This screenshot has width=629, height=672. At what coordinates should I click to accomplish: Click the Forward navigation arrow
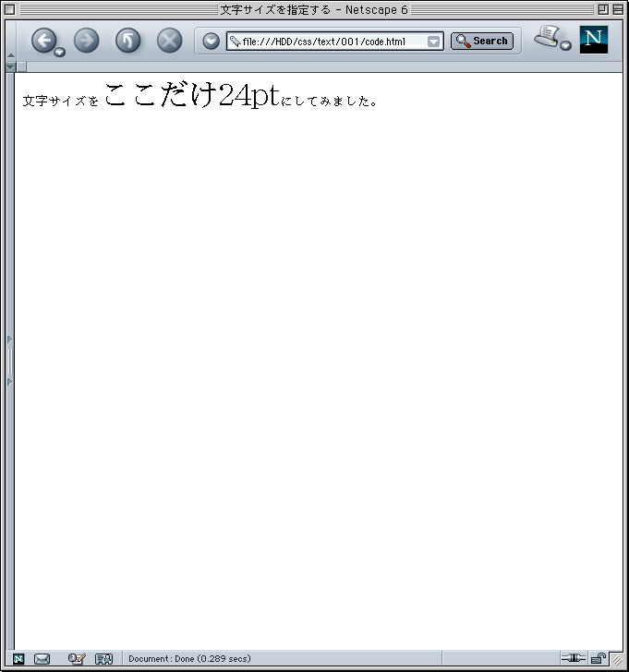click(x=86, y=41)
